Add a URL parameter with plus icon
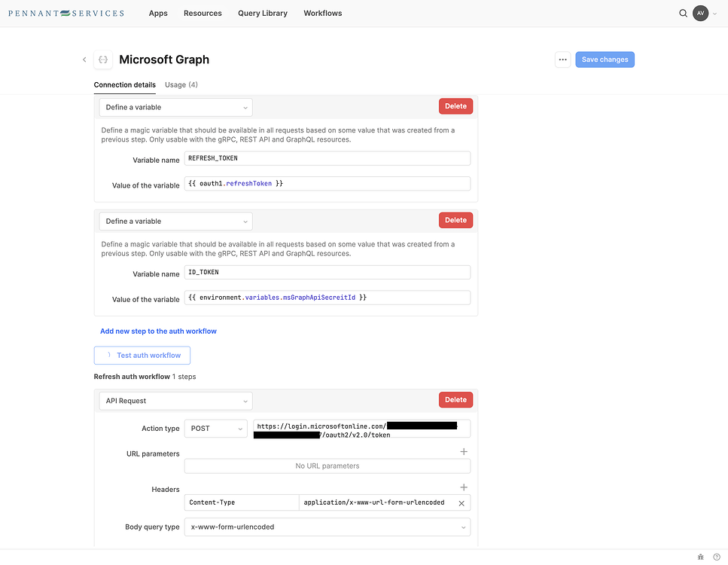This screenshot has width=728, height=565. click(x=463, y=452)
